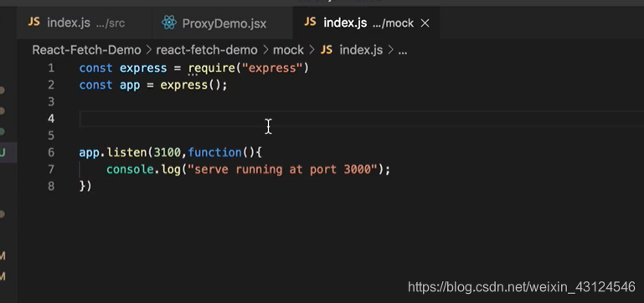Click line number 2 in the gutter
This screenshot has width=644, height=303.
tap(51, 85)
